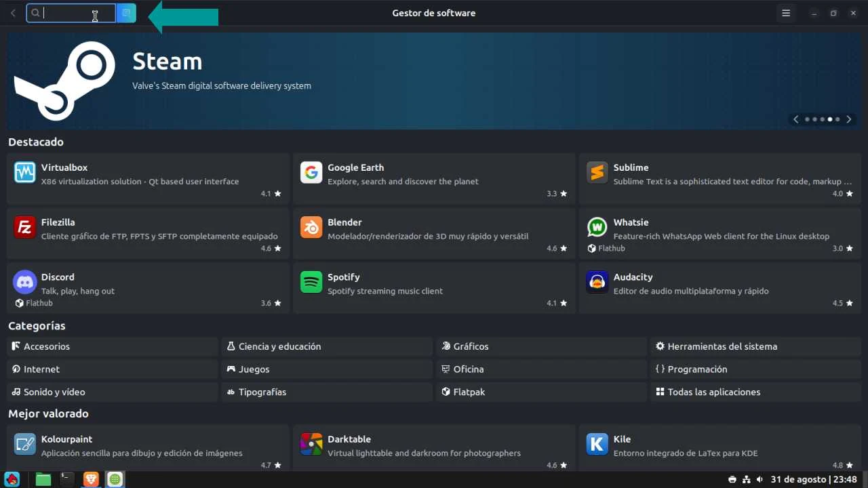Browse the Gráficos category
This screenshot has width=868, height=488.
tap(541, 346)
